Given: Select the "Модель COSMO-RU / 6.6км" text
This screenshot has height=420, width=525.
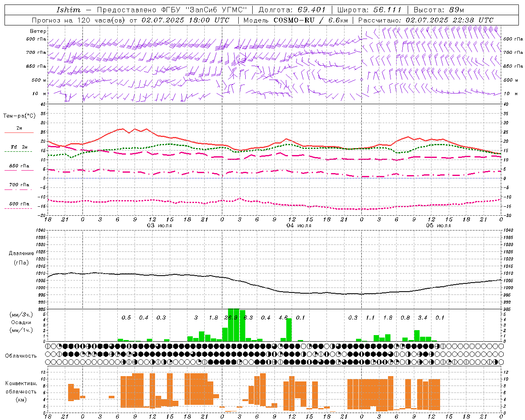Looking at the screenshot, I should coord(295,20).
